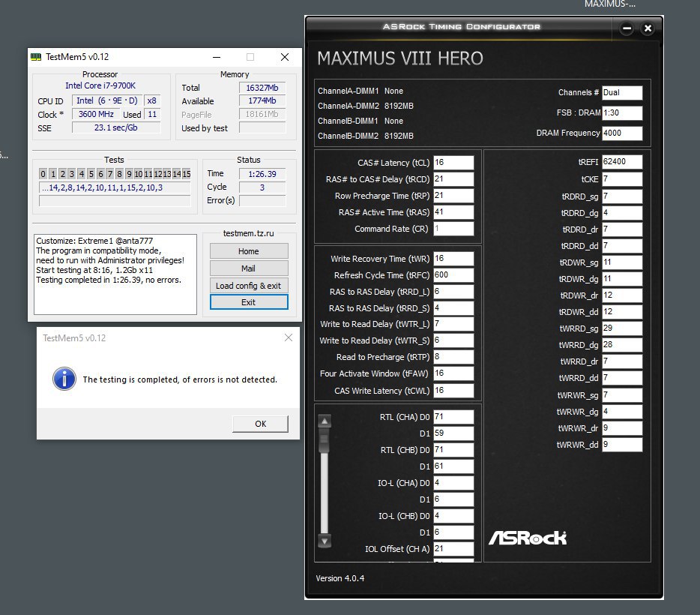Click the RTL (CHA) D0 field
The image size is (700, 615).
pyautogui.click(x=453, y=417)
